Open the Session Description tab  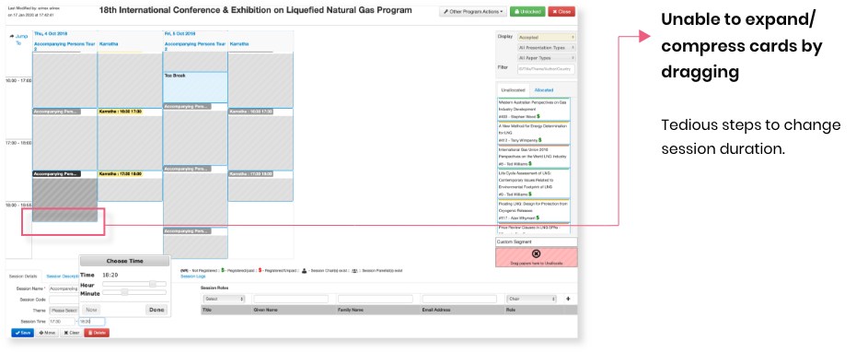point(63,276)
